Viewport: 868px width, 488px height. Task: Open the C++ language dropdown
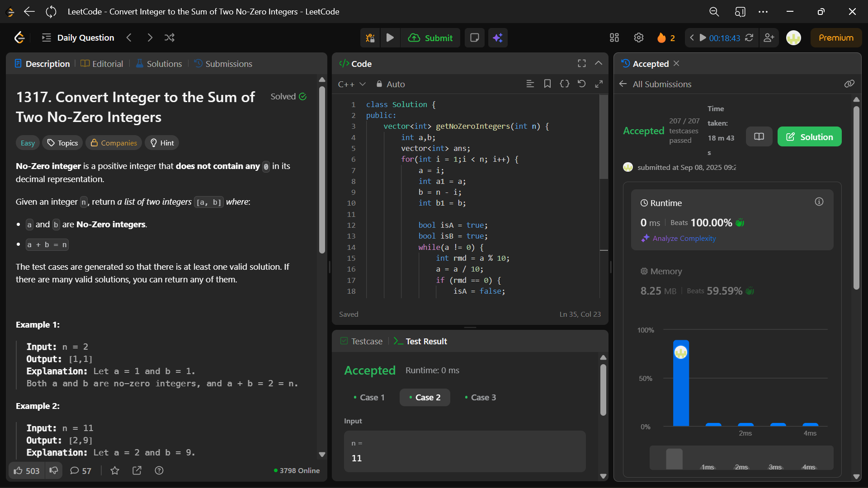tap(352, 84)
